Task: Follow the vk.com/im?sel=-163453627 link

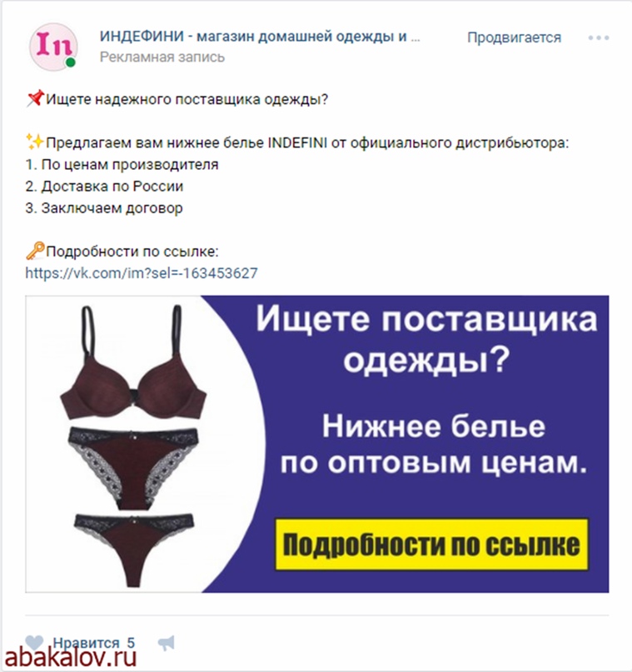Action: (x=142, y=273)
